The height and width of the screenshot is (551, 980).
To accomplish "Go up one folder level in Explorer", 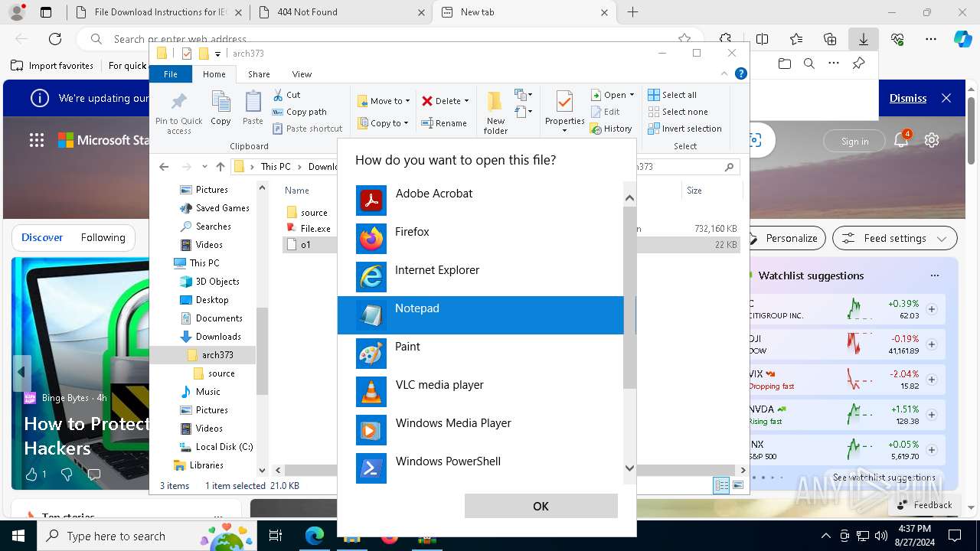I will (220, 167).
